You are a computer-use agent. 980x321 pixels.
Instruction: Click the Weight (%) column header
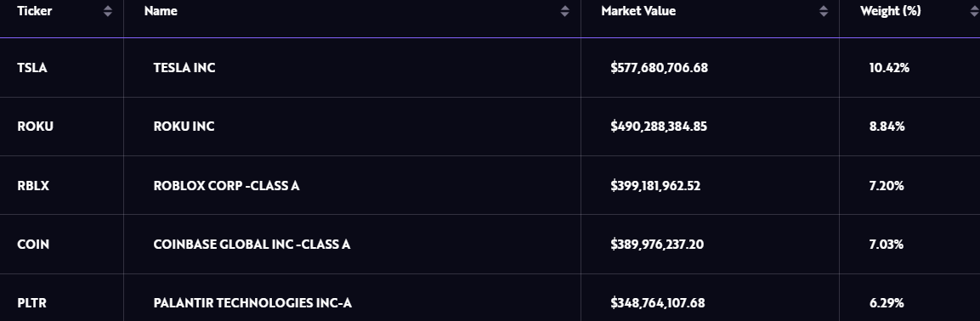(890, 11)
